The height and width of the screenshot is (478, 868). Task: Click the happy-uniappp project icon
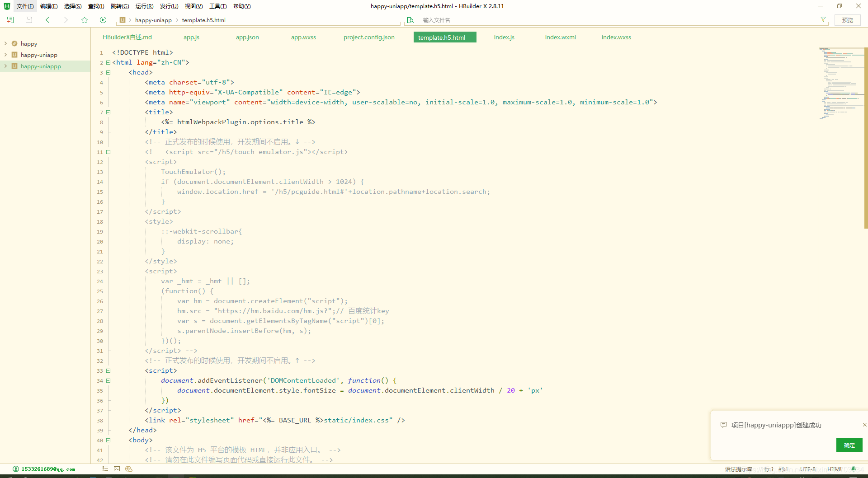(x=14, y=66)
